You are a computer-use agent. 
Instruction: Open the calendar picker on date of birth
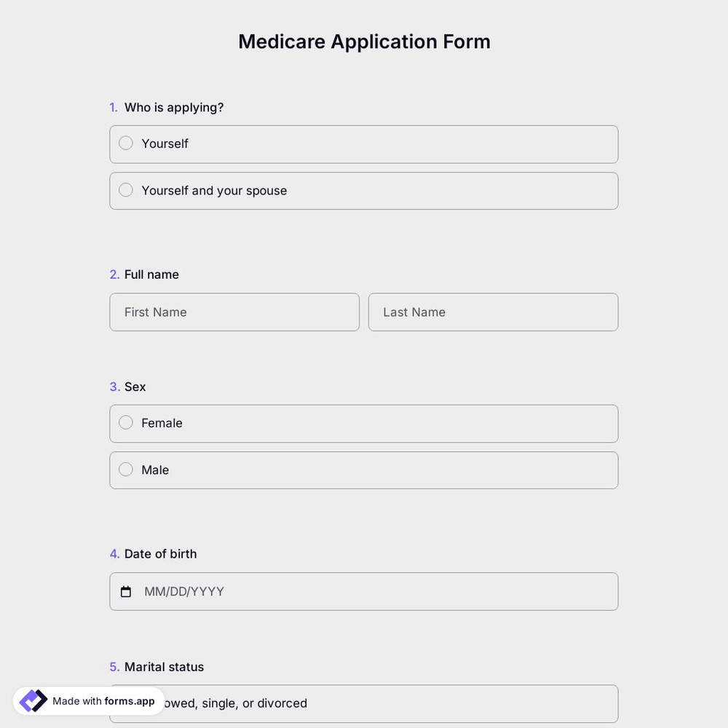[x=125, y=591]
